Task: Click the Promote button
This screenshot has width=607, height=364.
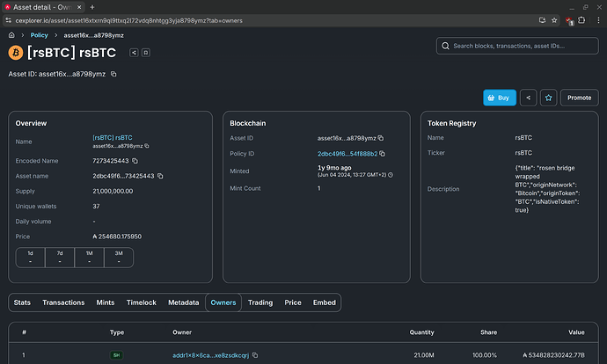Action: (579, 98)
